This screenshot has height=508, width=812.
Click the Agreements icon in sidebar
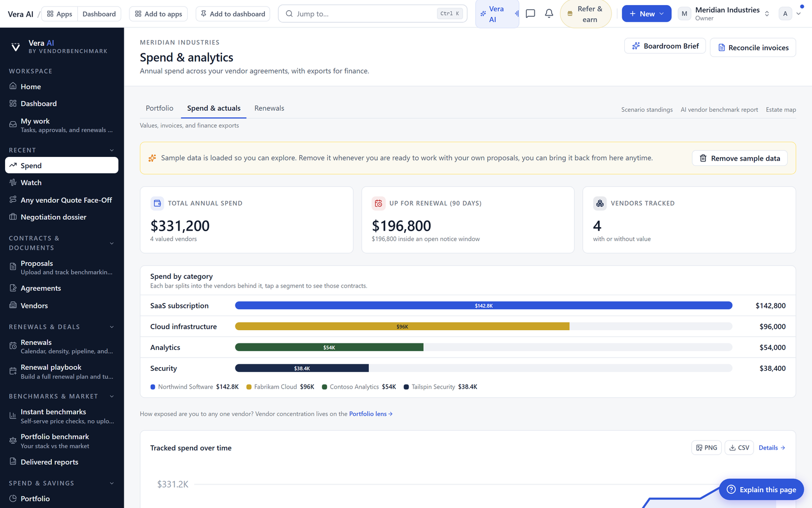click(x=13, y=288)
